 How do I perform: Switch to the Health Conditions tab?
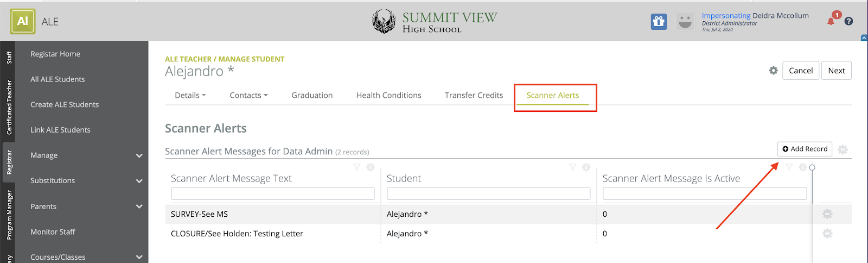[x=388, y=96]
